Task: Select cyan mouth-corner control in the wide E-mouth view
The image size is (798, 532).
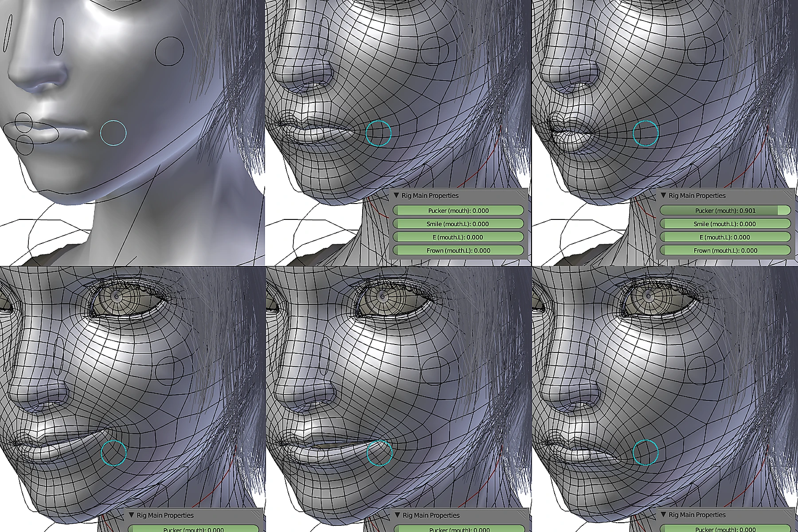Action: coord(380,453)
